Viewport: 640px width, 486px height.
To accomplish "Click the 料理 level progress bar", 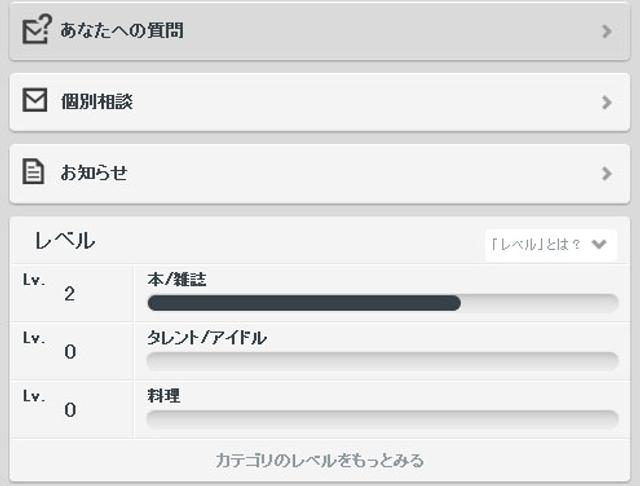I will tap(382, 419).
